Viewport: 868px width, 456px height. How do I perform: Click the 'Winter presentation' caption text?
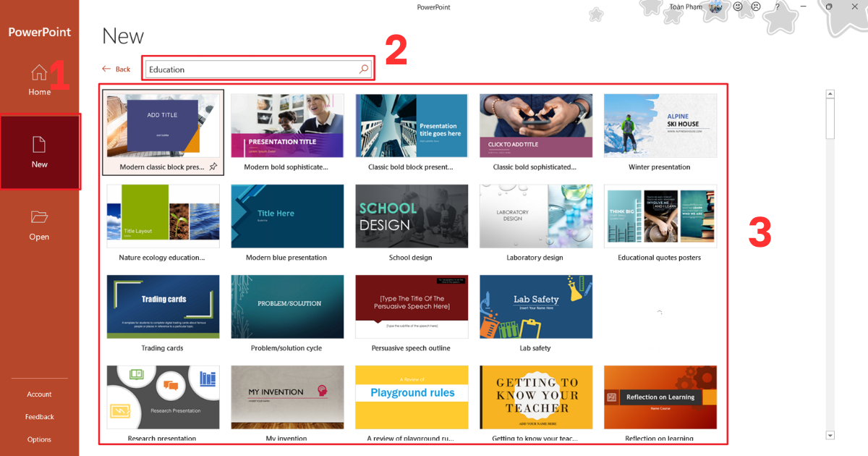pos(660,167)
